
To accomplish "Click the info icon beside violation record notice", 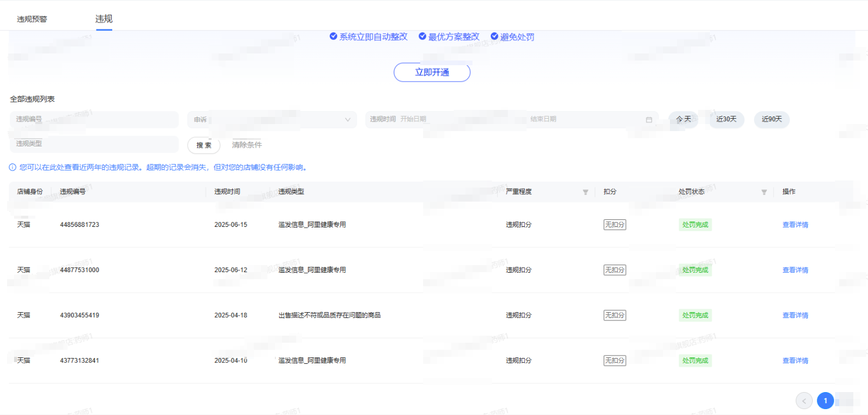I will [x=12, y=168].
